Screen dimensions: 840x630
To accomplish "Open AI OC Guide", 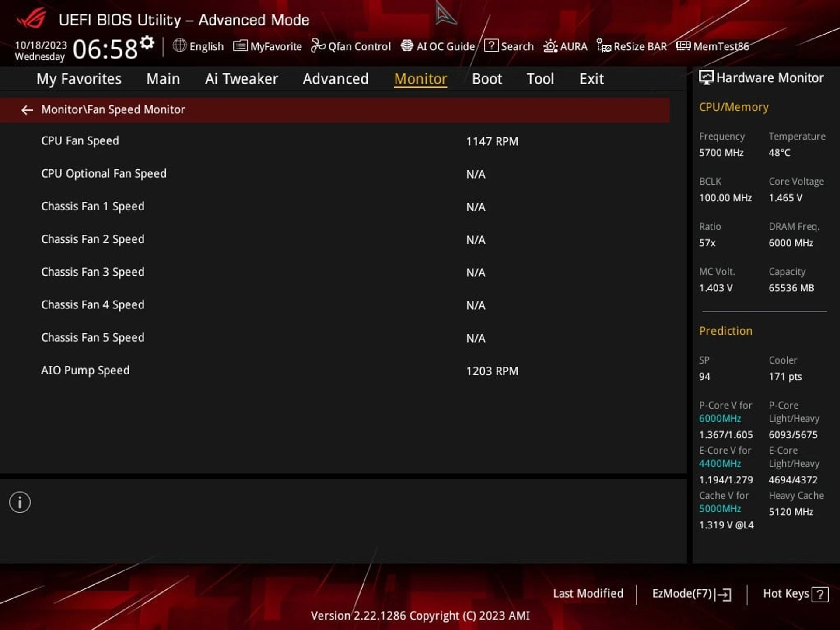I will click(445, 46).
